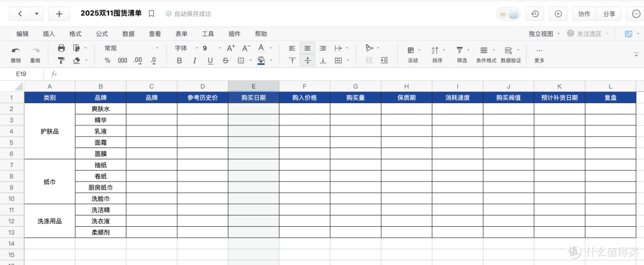This screenshot has height=265, width=644.
Task: Apply percent number format
Action: [107, 60]
